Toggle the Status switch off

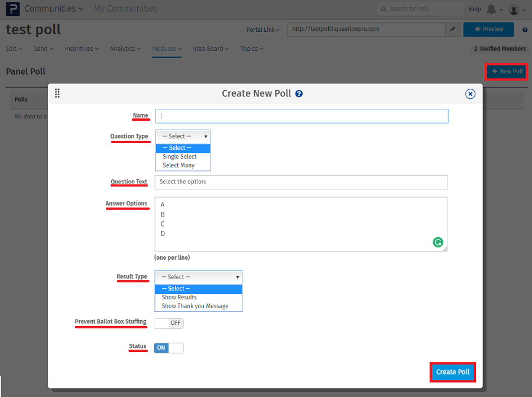pyautogui.click(x=168, y=348)
